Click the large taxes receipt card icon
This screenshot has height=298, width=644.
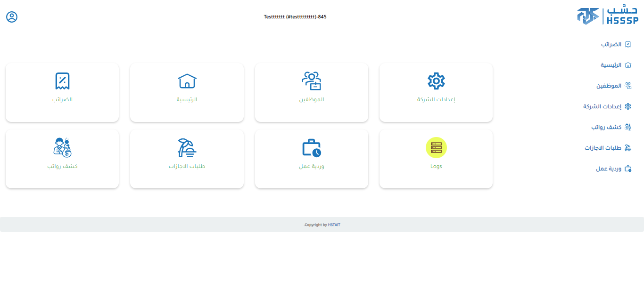click(x=62, y=81)
